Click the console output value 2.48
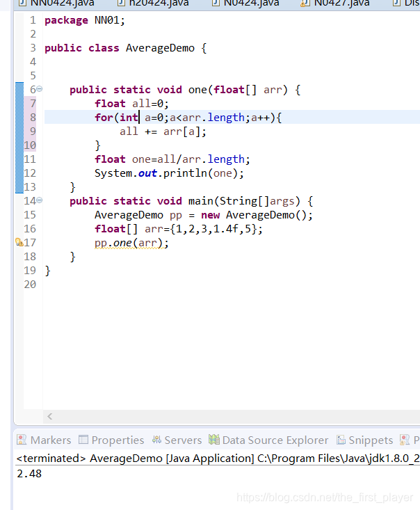Viewport: 420px width, 510px height. (29, 474)
